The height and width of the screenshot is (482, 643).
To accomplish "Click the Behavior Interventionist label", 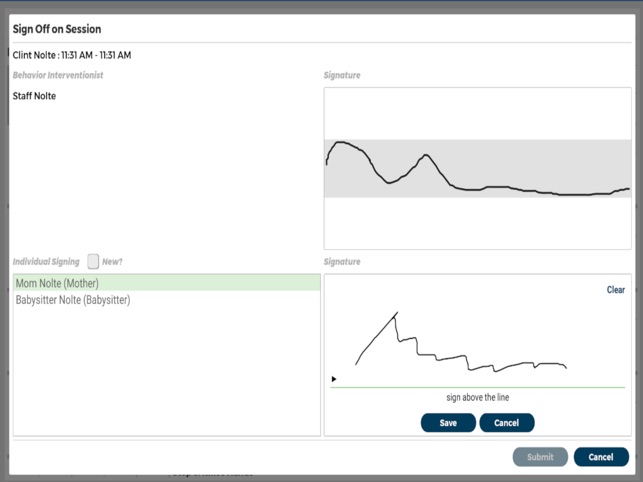I will click(x=58, y=75).
